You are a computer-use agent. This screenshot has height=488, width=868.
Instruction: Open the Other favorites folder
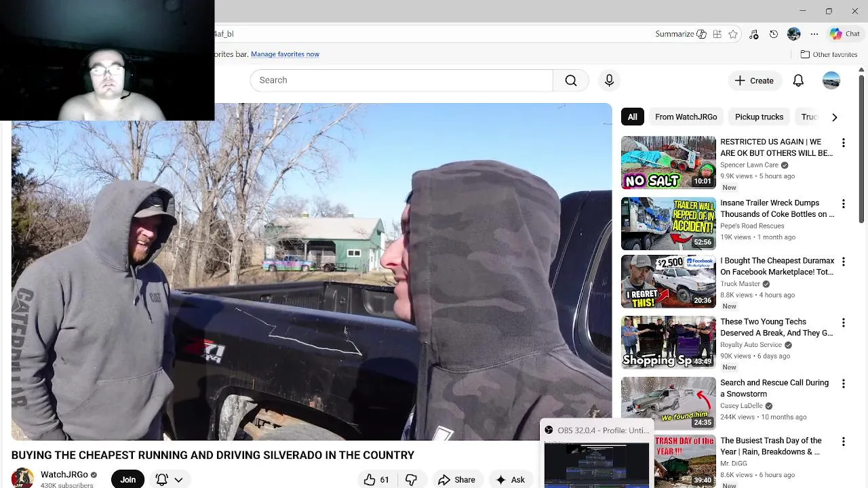[829, 54]
